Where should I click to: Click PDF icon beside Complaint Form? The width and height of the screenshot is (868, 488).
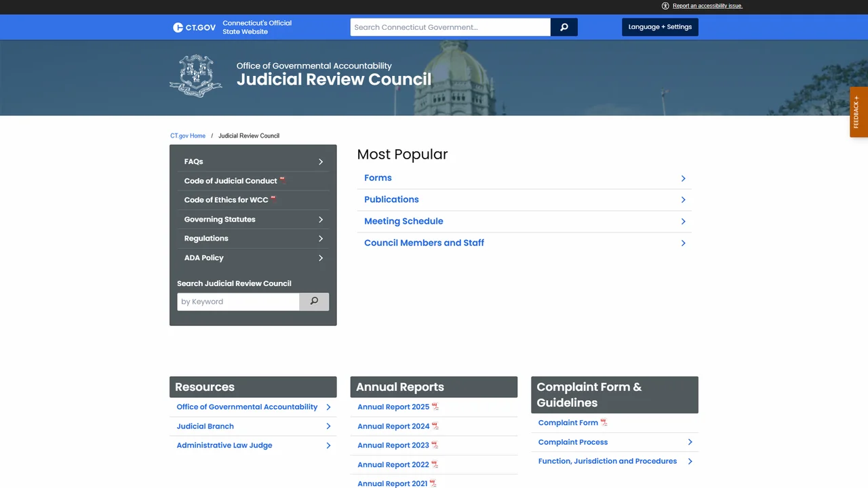pos(604,422)
